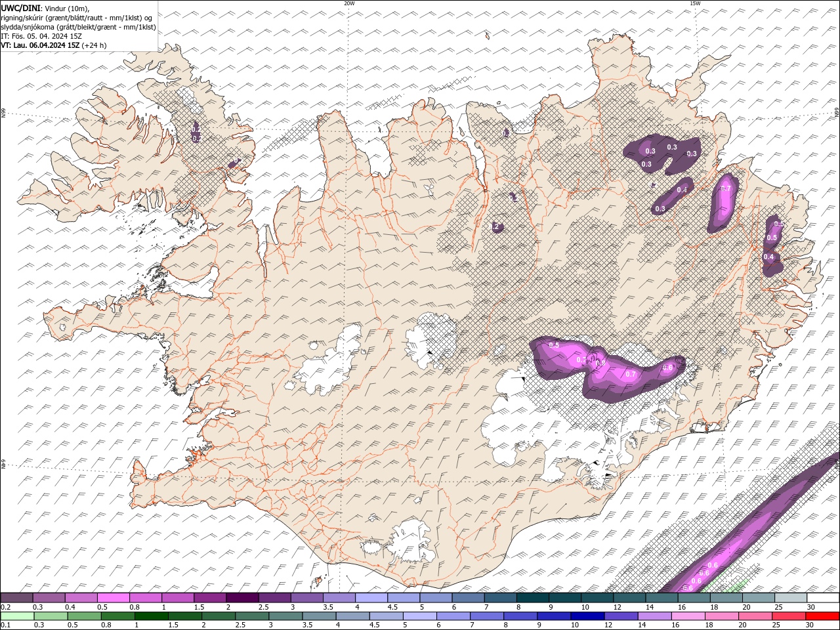The width and height of the screenshot is (840, 630).
Task: Click the upper legend swatch between 3 and 3.5
Action: pyautogui.click(x=306, y=598)
